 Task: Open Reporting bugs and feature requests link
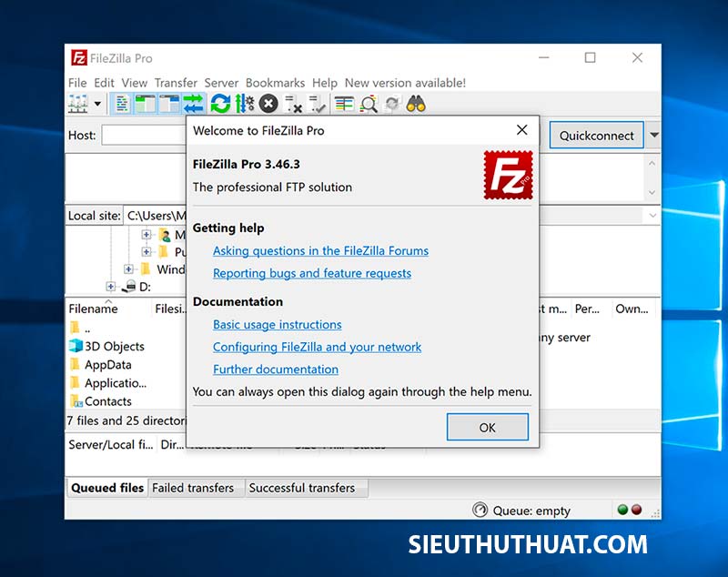tap(312, 273)
